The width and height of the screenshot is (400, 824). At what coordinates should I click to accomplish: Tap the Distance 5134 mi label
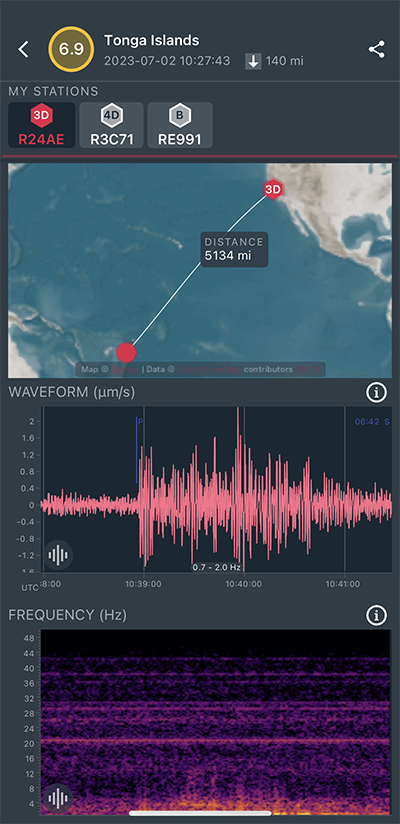tap(234, 249)
